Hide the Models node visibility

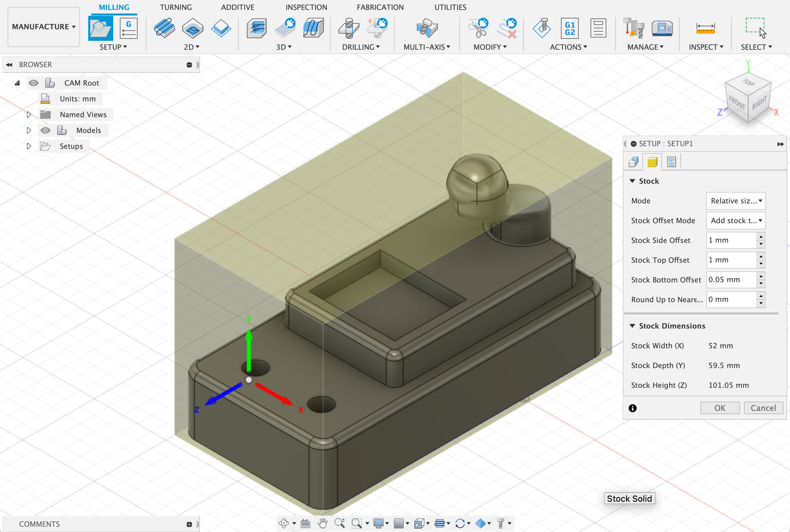pos(45,130)
